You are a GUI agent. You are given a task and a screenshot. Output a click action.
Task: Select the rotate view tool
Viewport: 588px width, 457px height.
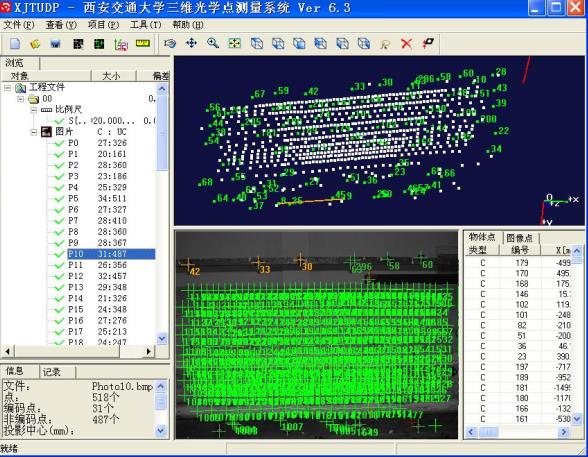pyautogui.click(x=170, y=43)
